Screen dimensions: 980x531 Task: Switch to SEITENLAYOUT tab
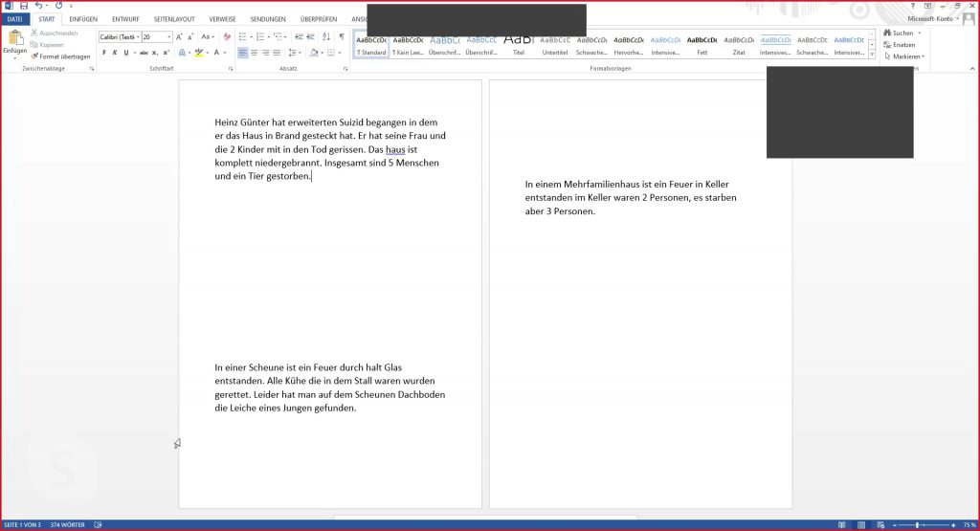[174, 19]
